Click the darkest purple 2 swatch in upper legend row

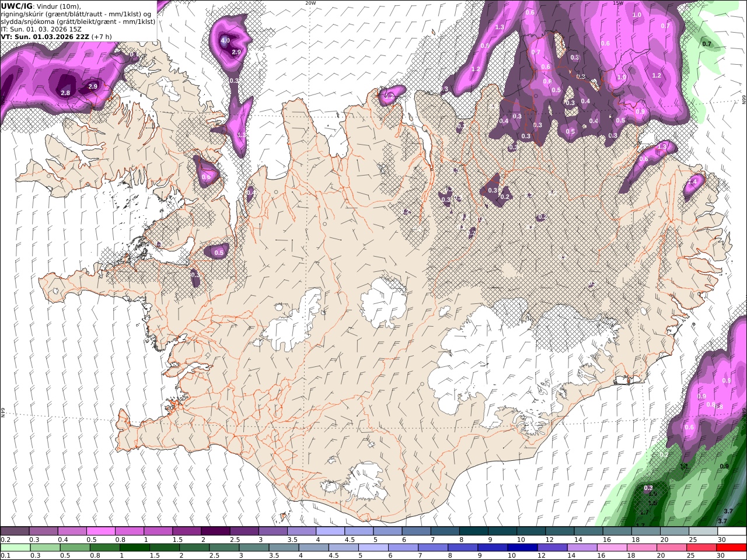(215, 531)
